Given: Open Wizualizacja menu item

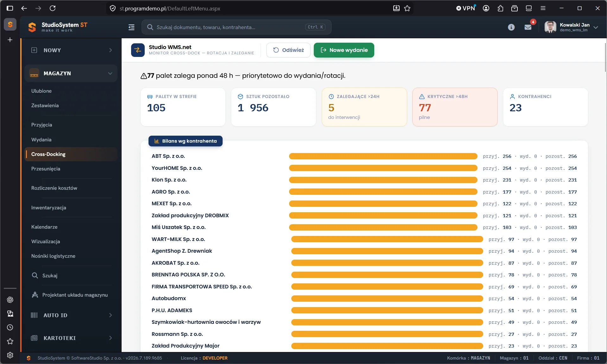Looking at the screenshot, I should 46,242.
